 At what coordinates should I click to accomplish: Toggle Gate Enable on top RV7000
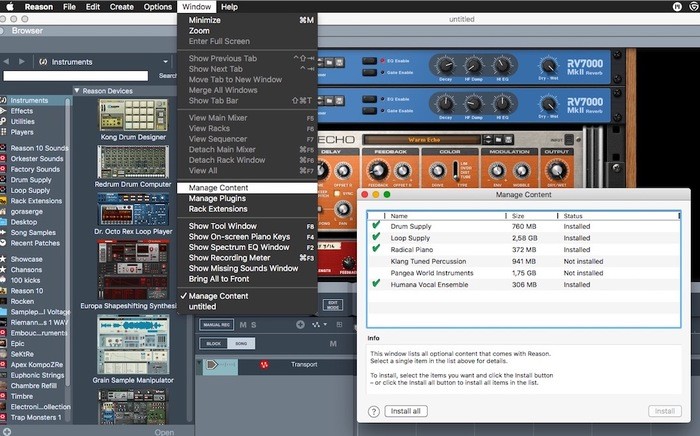click(369, 72)
